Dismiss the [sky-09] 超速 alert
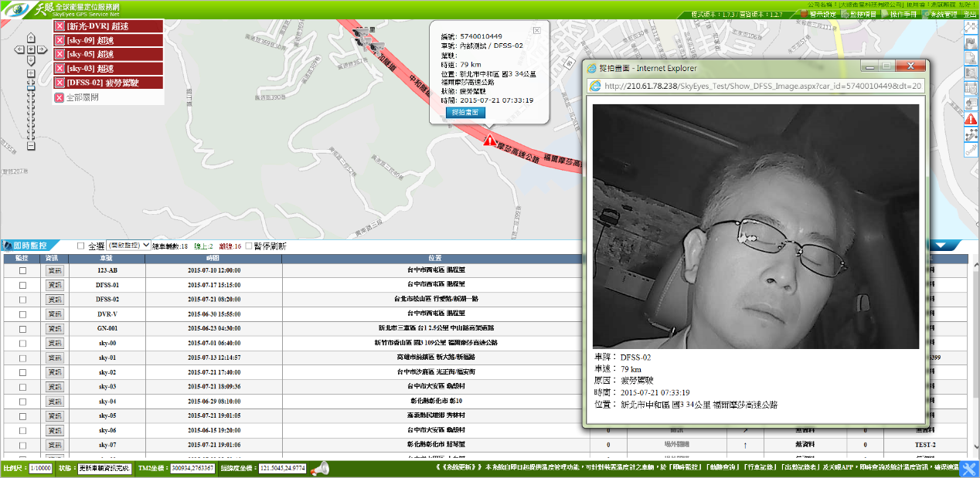Image resolution: width=980 pixels, height=478 pixels. tap(59, 40)
